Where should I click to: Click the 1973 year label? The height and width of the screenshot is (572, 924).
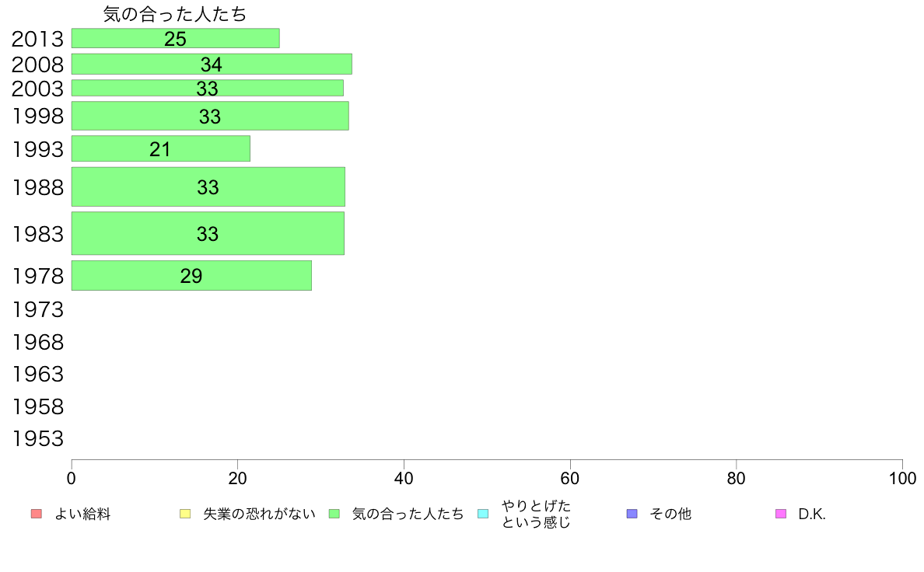(37, 310)
